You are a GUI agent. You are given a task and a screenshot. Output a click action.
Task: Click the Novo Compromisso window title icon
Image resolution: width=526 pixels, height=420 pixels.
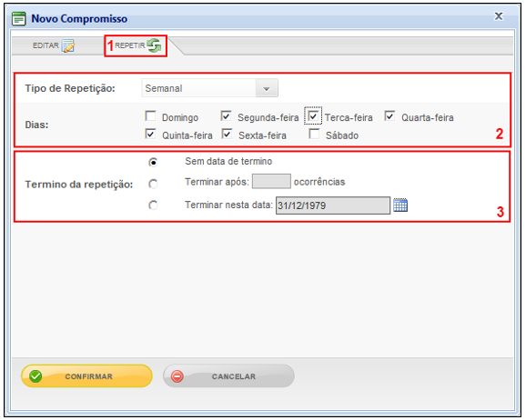(x=19, y=19)
